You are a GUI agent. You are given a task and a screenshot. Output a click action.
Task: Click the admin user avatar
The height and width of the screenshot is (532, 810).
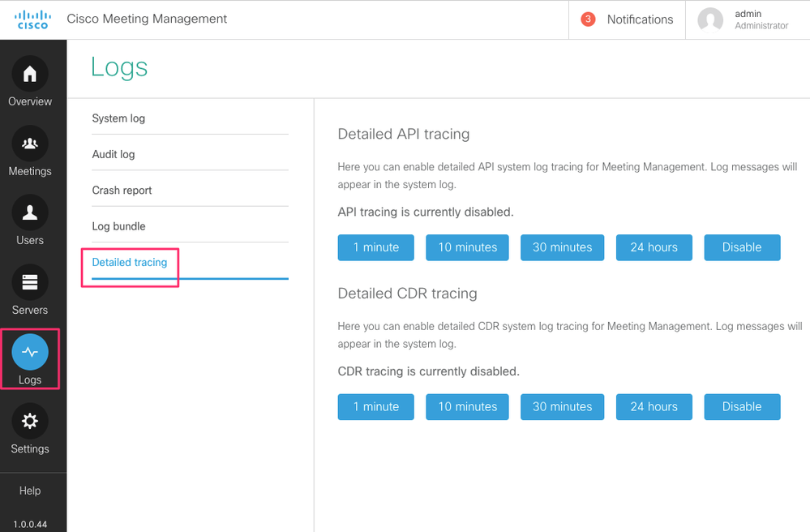point(710,19)
